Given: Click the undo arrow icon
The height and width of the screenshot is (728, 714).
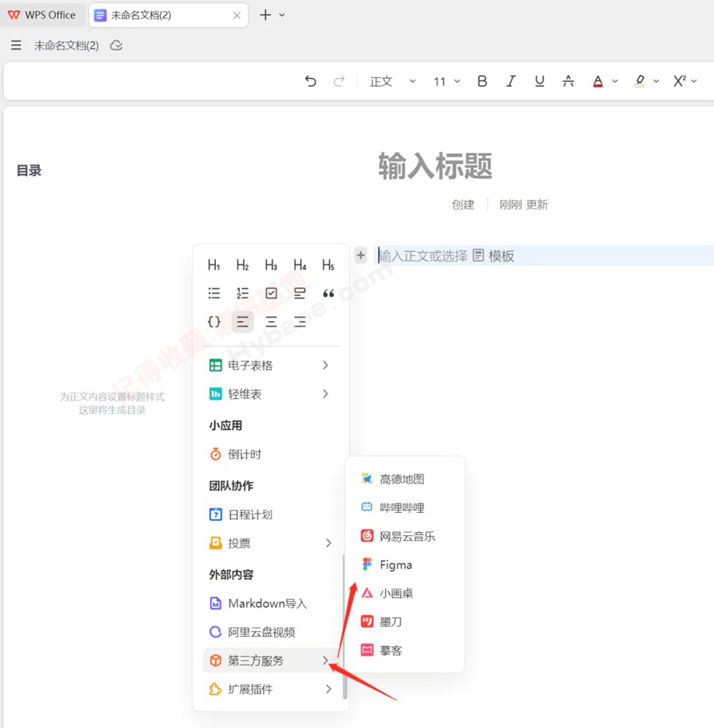Looking at the screenshot, I should (x=310, y=81).
